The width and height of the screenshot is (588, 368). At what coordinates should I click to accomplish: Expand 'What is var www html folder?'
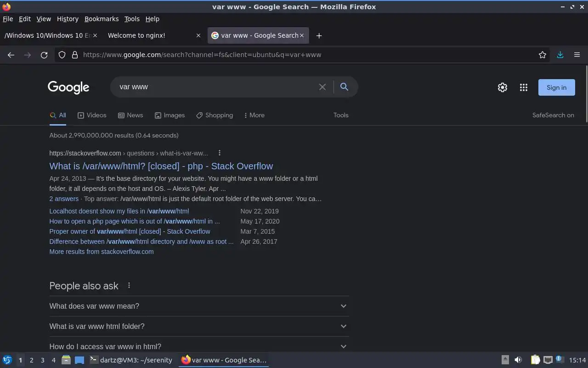point(199,326)
